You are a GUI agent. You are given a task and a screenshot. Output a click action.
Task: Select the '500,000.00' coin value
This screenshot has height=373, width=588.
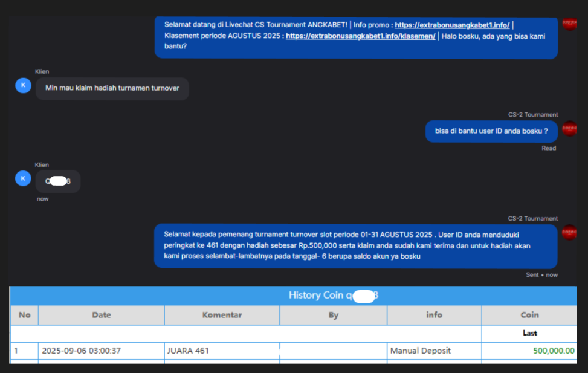[554, 351]
